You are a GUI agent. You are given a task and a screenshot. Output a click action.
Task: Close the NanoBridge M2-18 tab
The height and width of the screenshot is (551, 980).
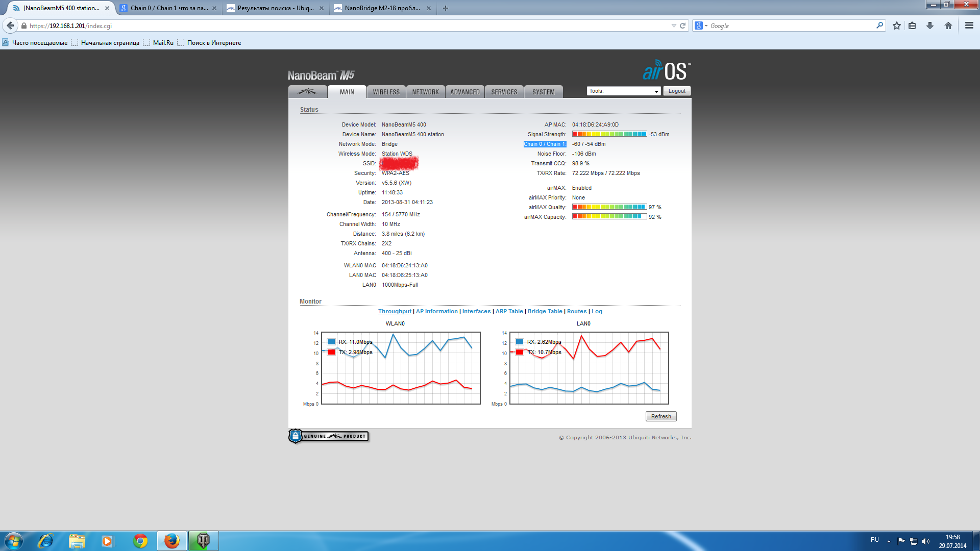(x=429, y=8)
